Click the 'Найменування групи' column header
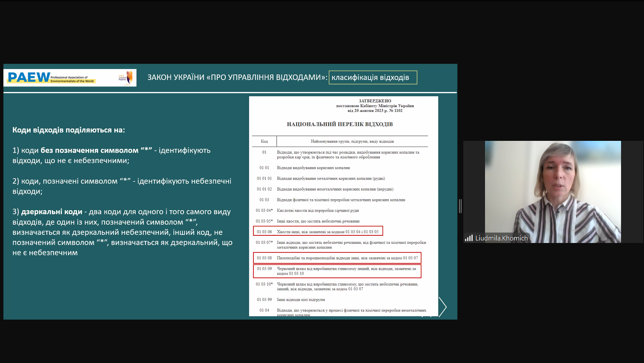Image resolution: width=644 pixels, height=363 pixels. coord(352,141)
